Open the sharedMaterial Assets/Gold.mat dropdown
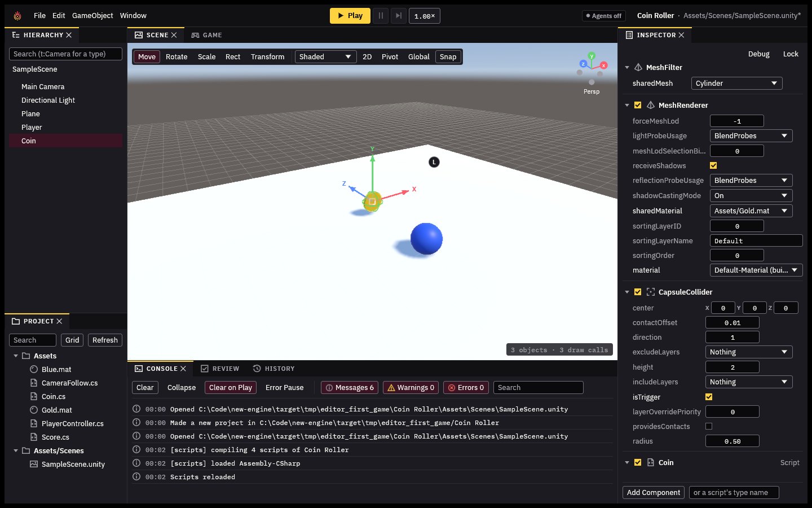 click(751, 211)
